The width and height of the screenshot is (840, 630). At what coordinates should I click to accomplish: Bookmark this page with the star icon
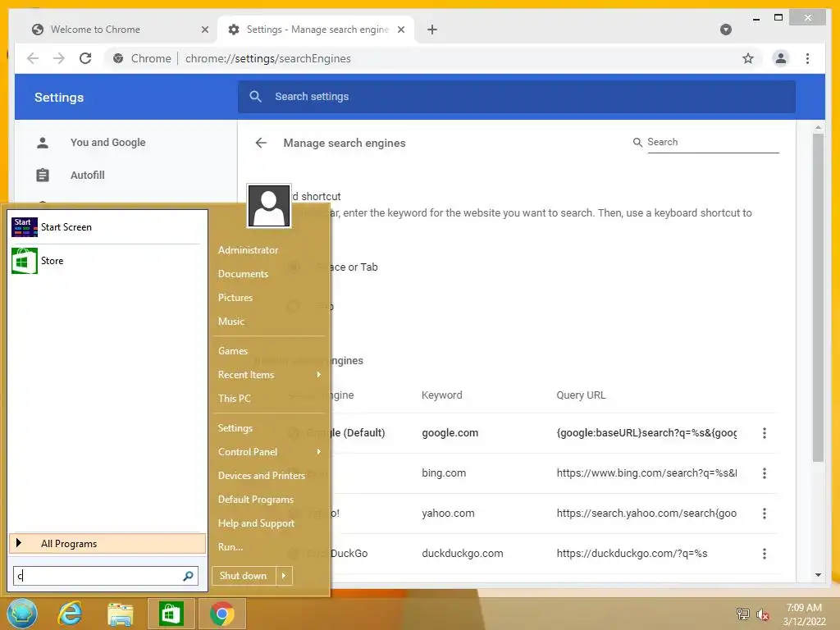(748, 58)
